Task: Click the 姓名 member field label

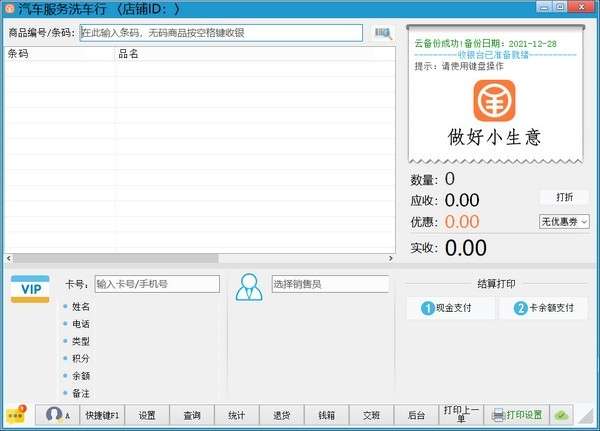Action: pyautogui.click(x=81, y=307)
